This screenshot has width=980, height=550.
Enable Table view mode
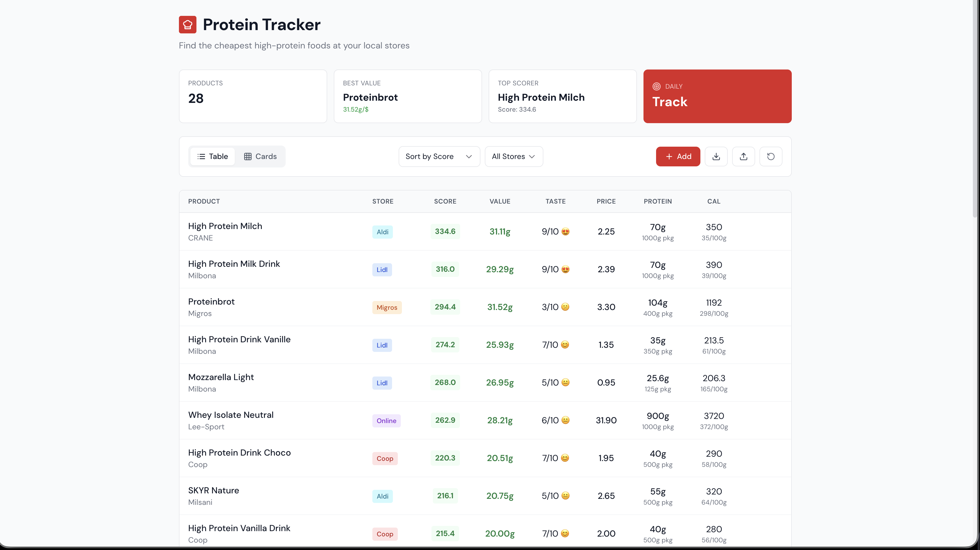pyautogui.click(x=212, y=157)
